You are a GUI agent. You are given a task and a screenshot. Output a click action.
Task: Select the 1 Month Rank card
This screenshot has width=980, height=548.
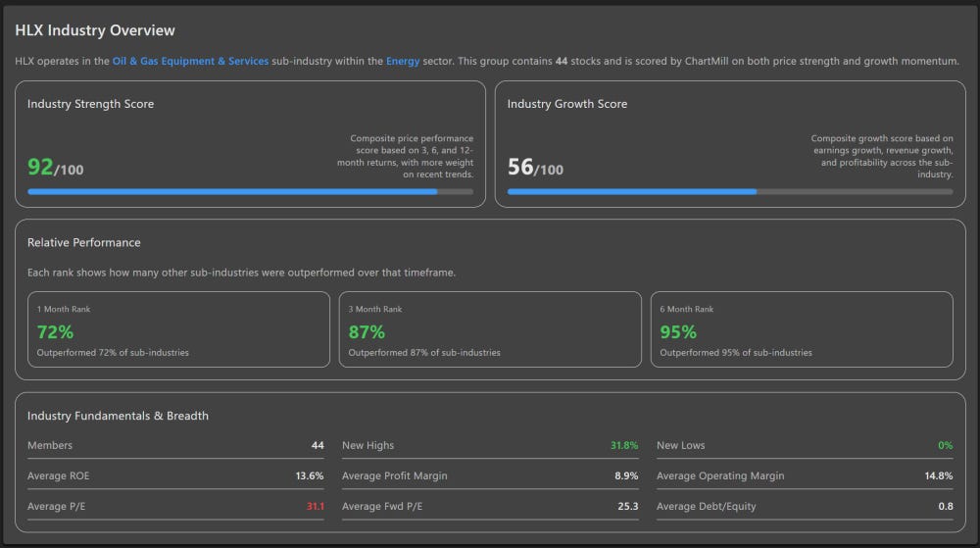click(x=178, y=329)
